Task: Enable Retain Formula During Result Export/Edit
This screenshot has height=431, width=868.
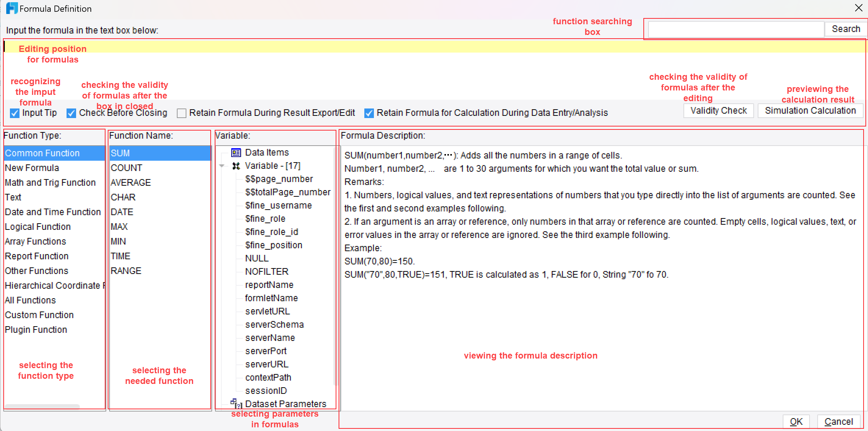Action: click(x=182, y=113)
